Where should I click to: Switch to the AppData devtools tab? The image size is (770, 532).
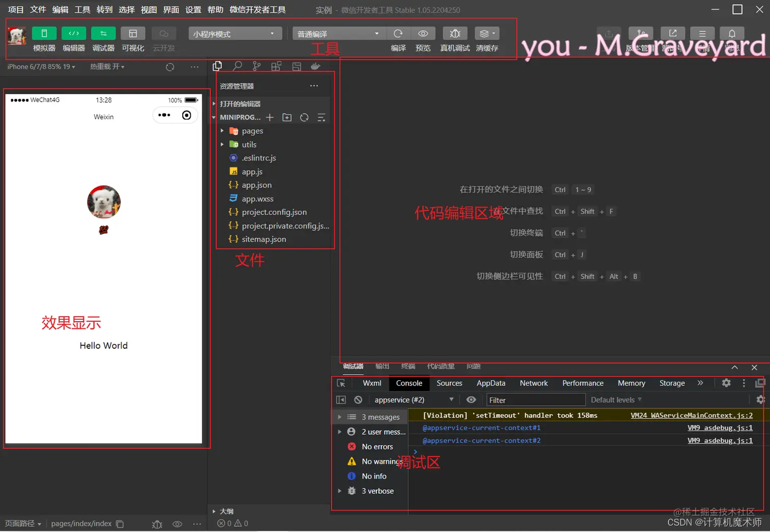tap(491, 383)
